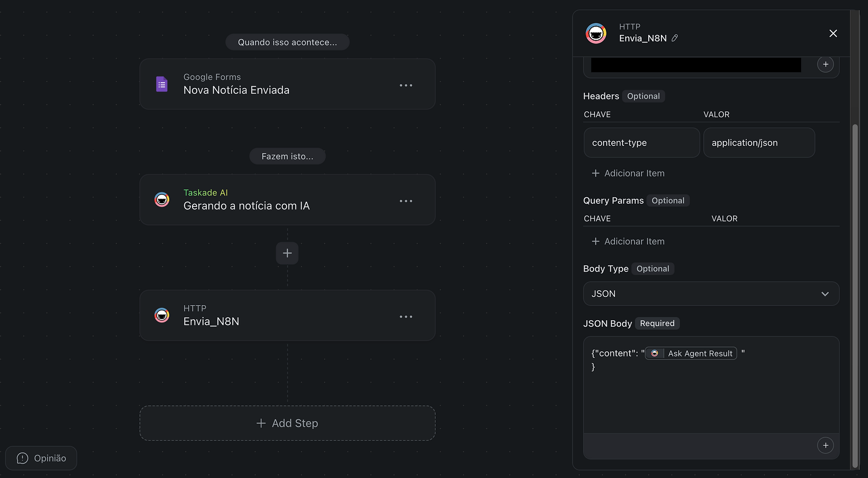
Task: Click the Google Forms purple document icon
Action: pos(162,84)
